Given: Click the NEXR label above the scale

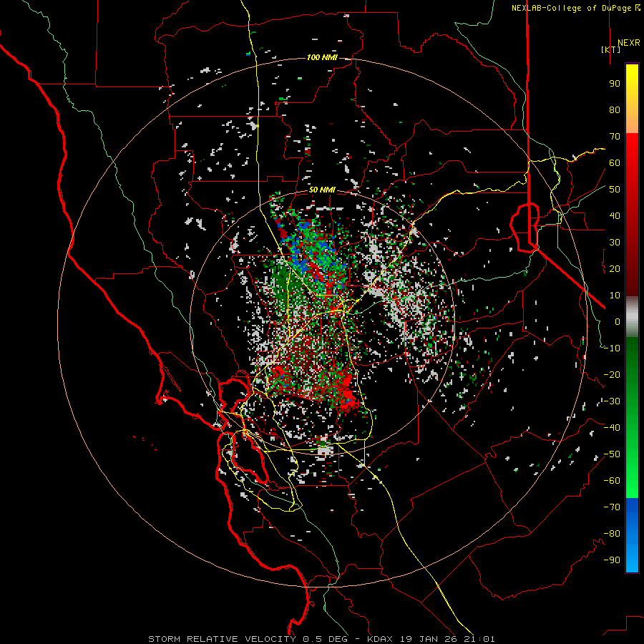Looking at the screenshot, I should [x=629, y=43].
